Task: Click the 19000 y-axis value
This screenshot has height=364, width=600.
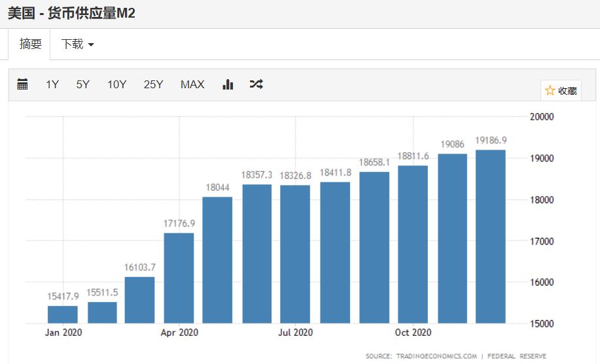Action: click(x=542, y=158)
